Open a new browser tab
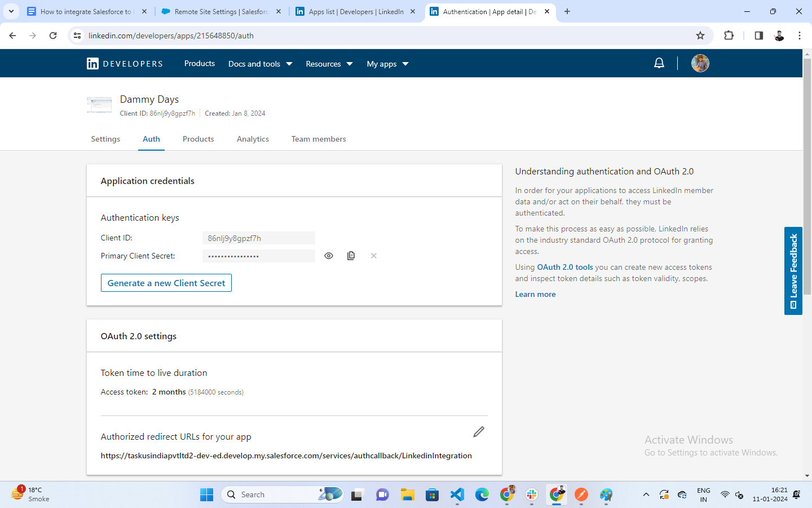This screenshot has height=508, width=812. click(567, 11)
